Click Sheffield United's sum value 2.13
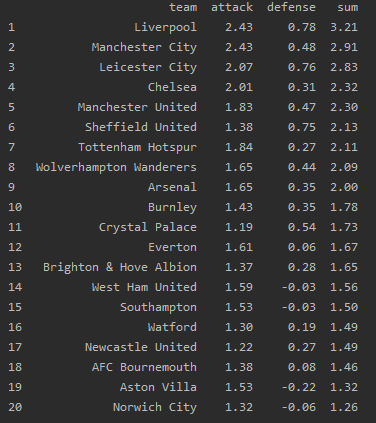 (x=344, y=127)
